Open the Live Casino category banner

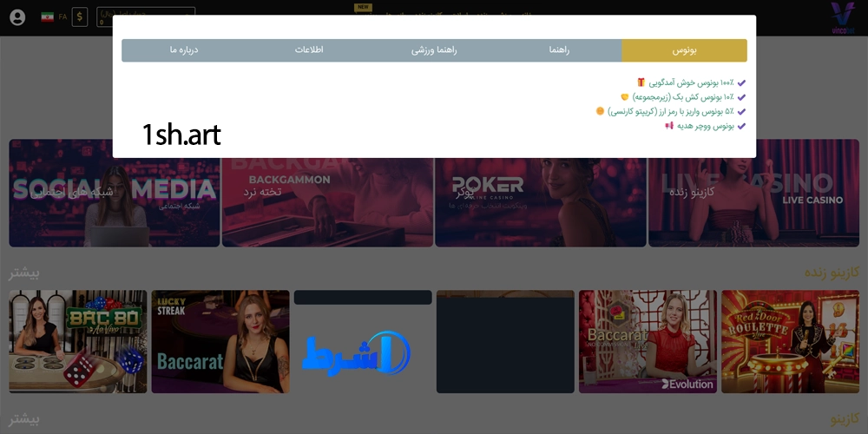[x=753, y=193]
